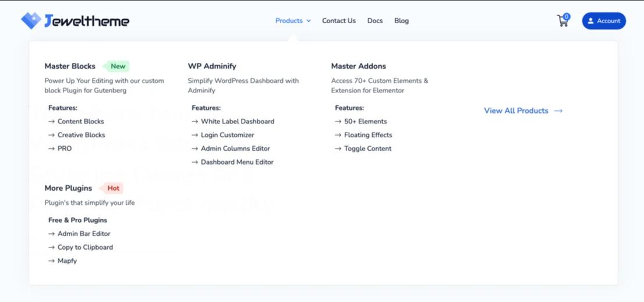
Task: Click the Features label under Master Addons
Action: [349, 108]
